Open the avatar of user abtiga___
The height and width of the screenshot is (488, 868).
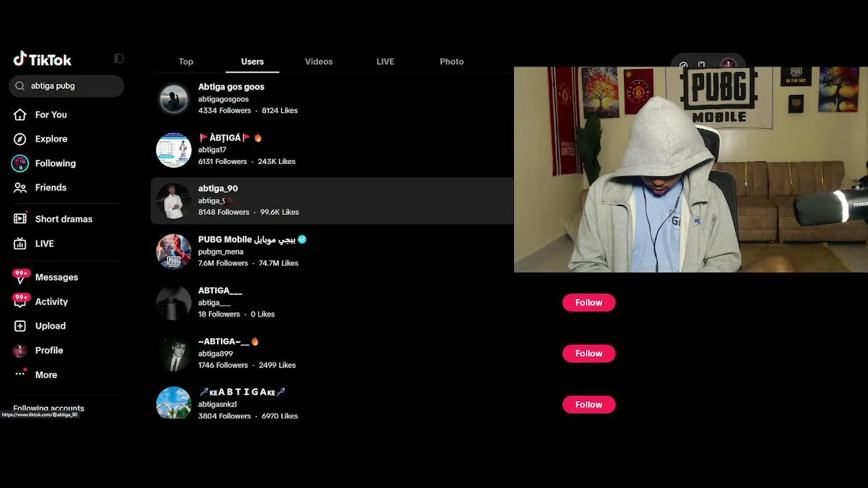click(174, 302)
